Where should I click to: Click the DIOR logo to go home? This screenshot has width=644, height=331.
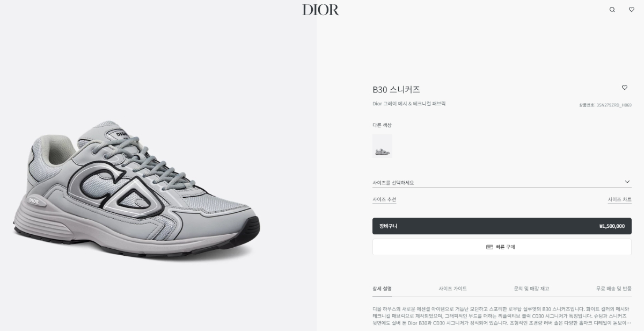pyautogui.click(x=321, y=10)
